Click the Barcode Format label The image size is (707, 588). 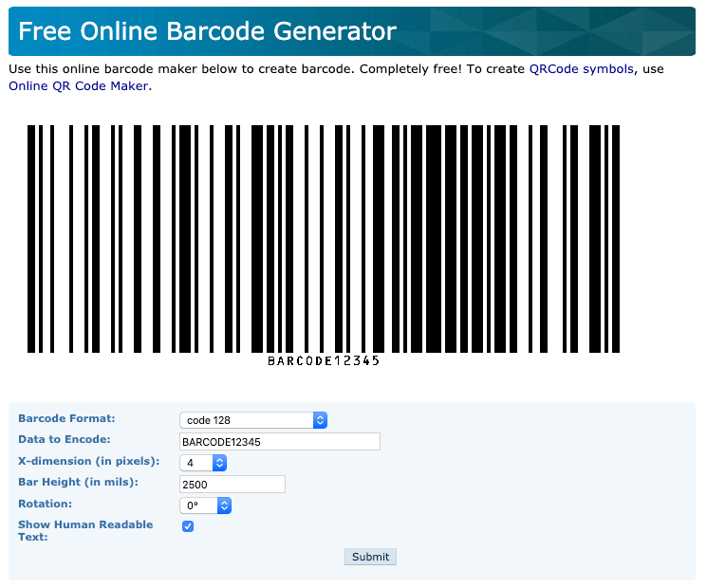[x=66, y=418]
